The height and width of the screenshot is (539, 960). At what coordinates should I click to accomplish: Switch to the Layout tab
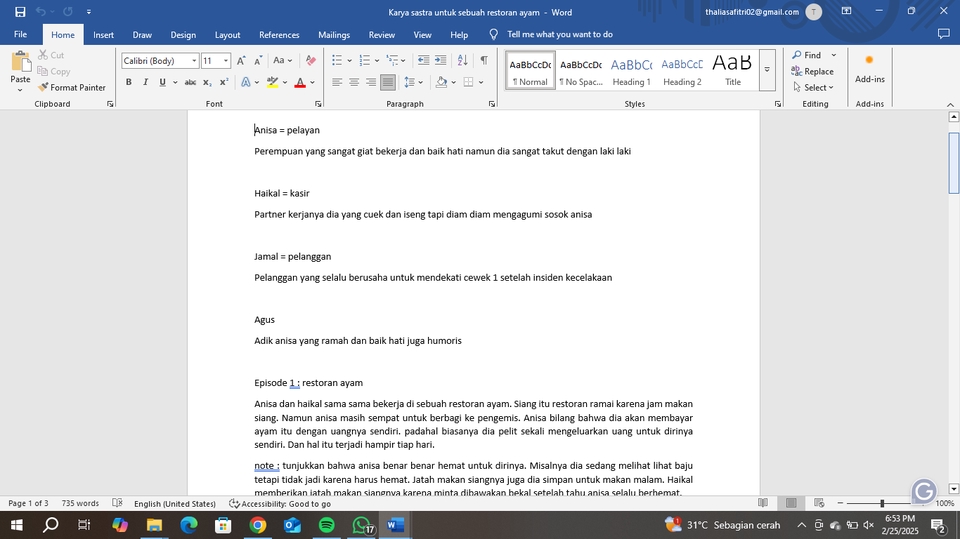tap(227, 35)
